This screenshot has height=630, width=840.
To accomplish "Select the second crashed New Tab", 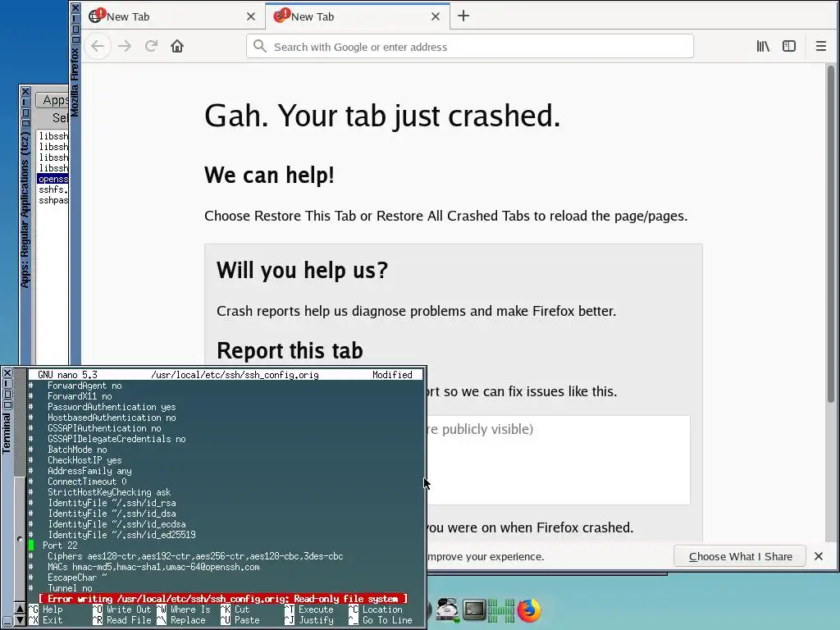I will click(x=358, y=16).
